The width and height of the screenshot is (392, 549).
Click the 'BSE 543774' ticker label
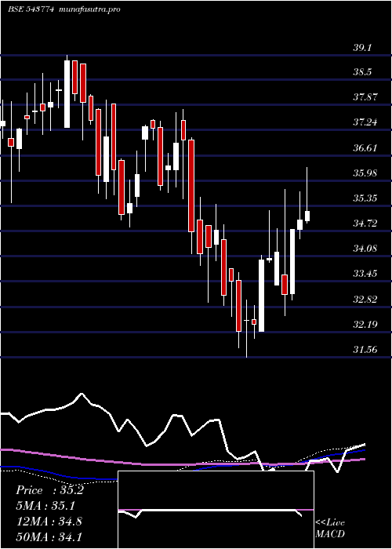point(31,9)
